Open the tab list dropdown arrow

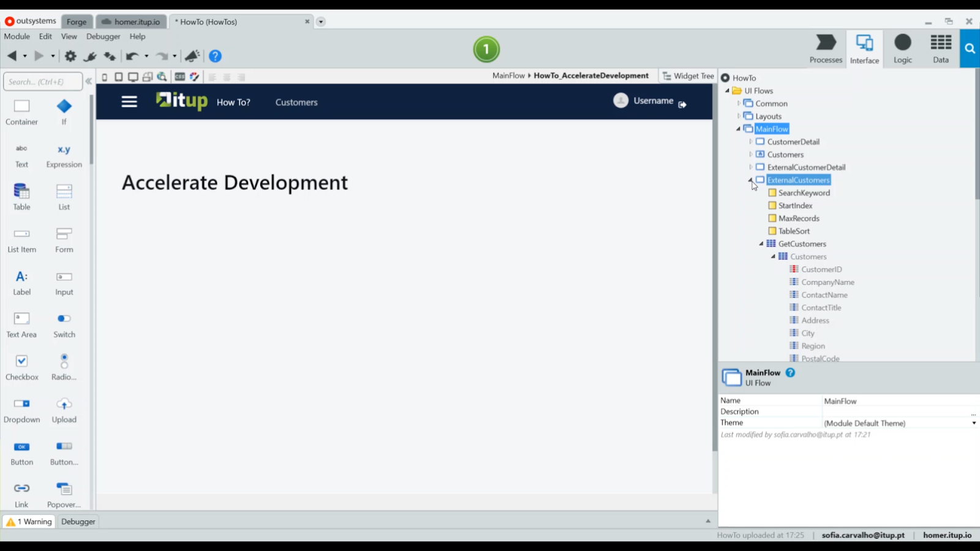pyautogui.click(x=321, y=22)
